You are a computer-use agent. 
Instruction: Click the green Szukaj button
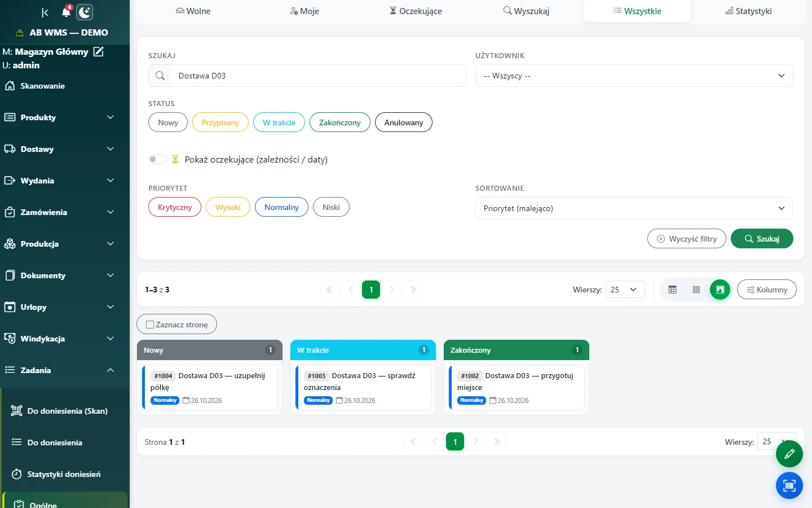point(762,239)
